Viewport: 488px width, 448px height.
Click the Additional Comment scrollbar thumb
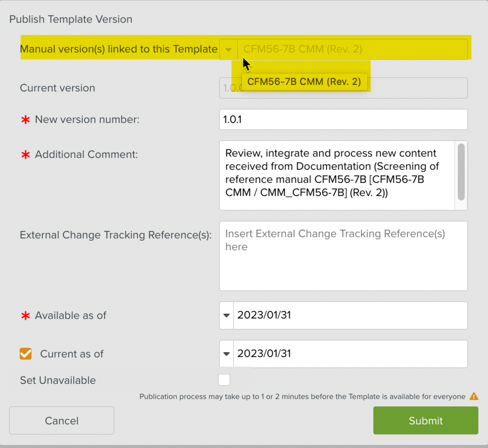click(x=461, y=172)
